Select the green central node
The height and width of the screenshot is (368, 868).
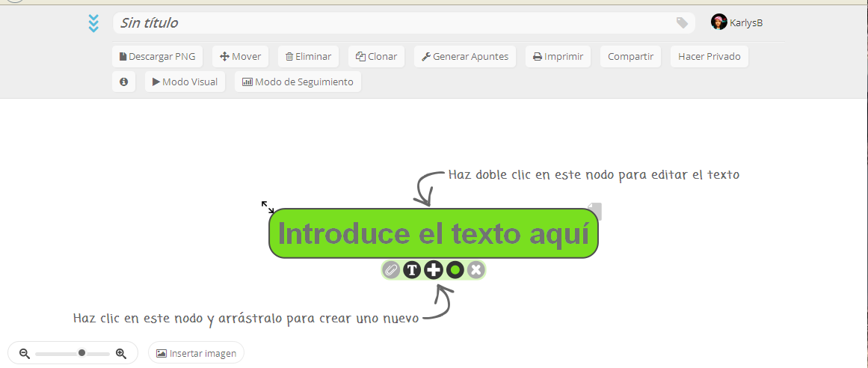(434, 233)
